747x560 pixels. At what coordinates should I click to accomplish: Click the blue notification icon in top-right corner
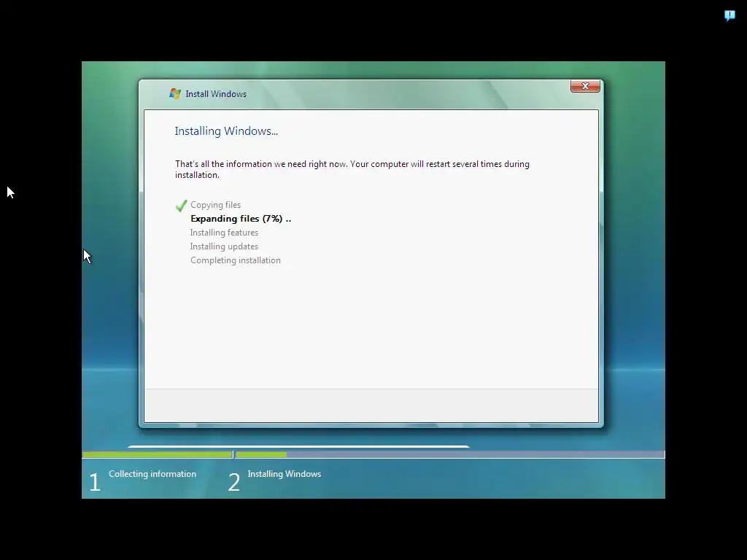tap(729, 16)
